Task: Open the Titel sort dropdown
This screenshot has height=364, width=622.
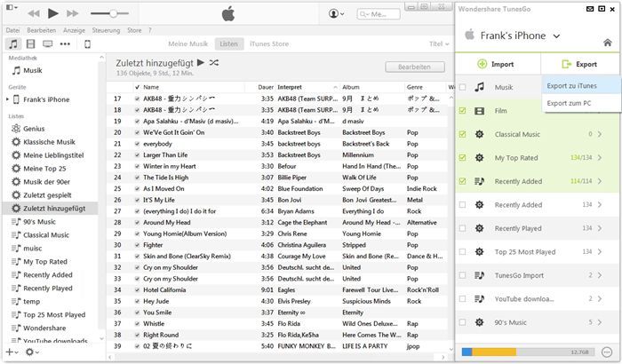Action: click(x=439, y=44)
